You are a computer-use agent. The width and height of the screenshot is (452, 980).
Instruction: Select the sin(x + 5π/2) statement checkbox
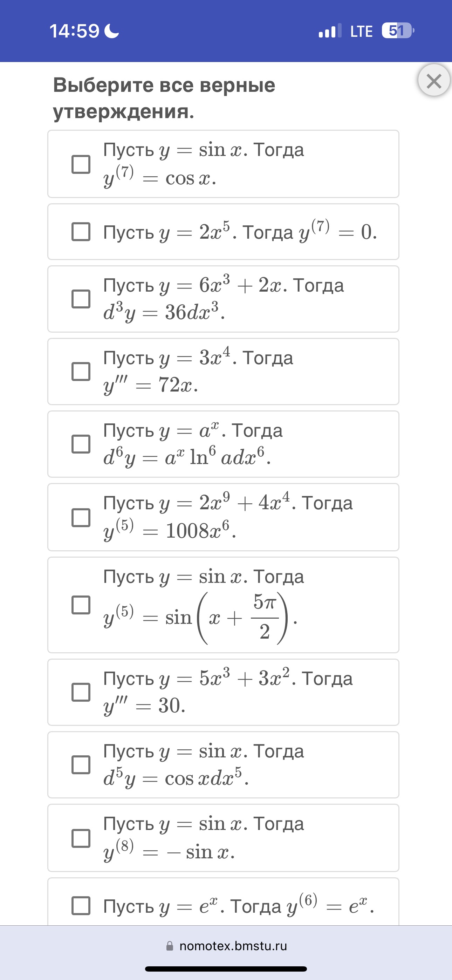coord(81,605)
